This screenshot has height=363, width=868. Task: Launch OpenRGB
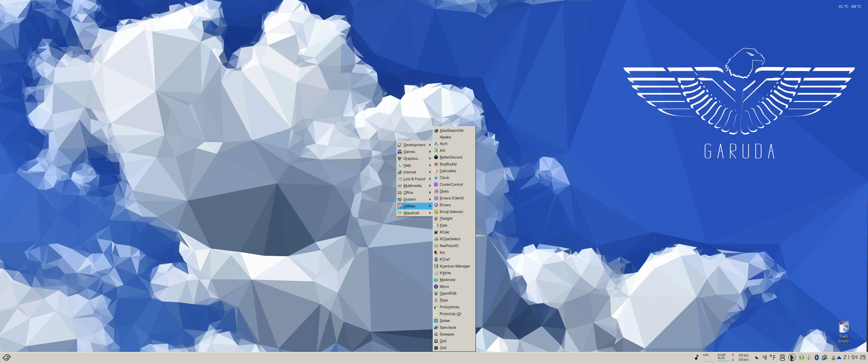pyautogui.click(x=454, y=293)
